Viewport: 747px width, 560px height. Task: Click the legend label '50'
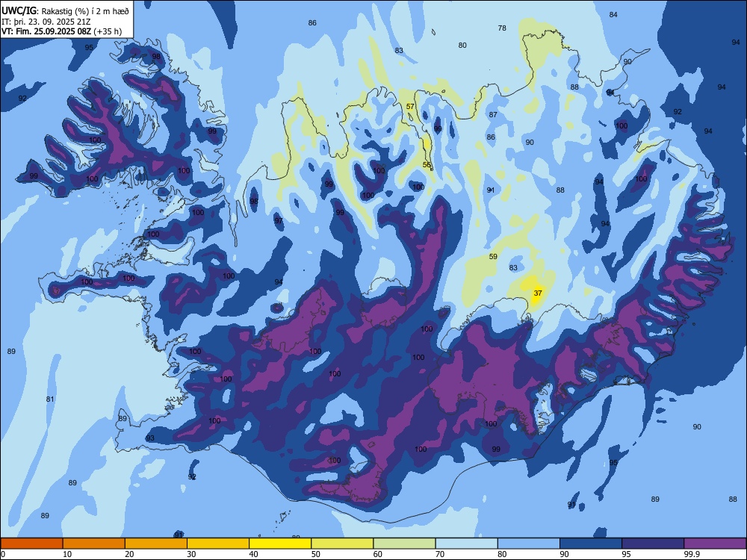tap(316, 554)
